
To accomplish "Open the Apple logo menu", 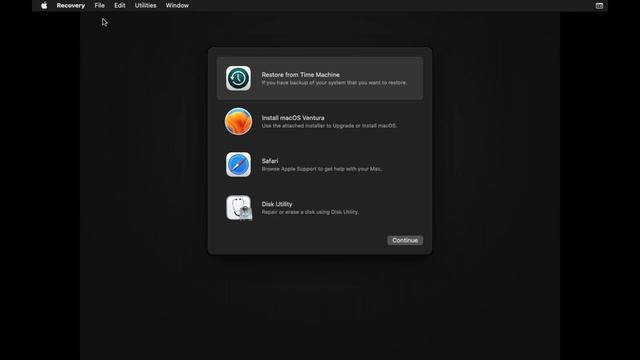I will 44,5.
